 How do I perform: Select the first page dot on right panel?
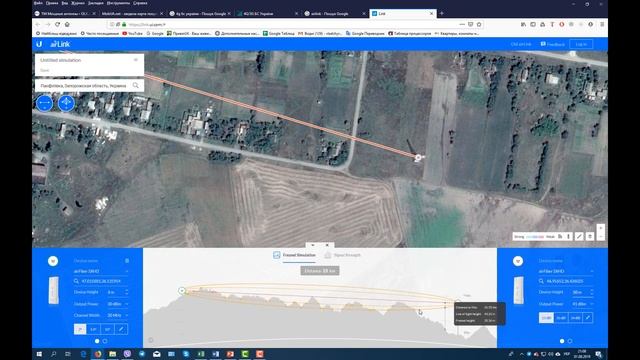[x=562, y=341]
